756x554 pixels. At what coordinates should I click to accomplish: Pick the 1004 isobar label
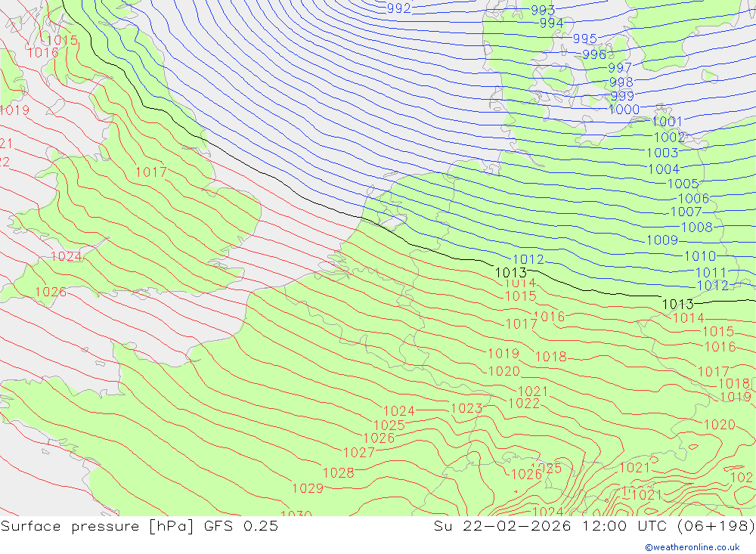tap(664, 169)
